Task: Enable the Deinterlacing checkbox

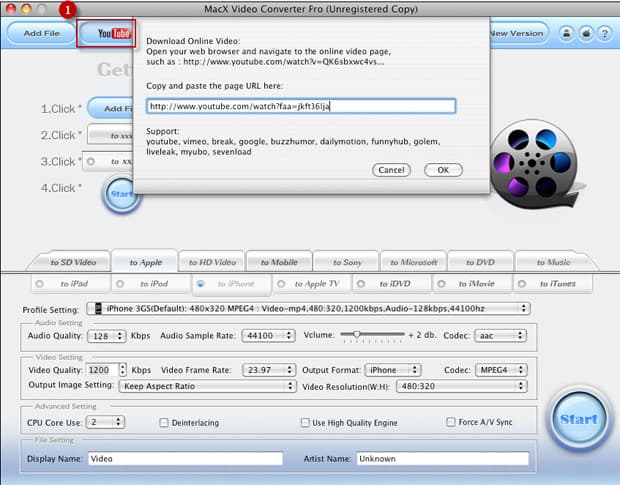Action: click(x=164, y=423)
